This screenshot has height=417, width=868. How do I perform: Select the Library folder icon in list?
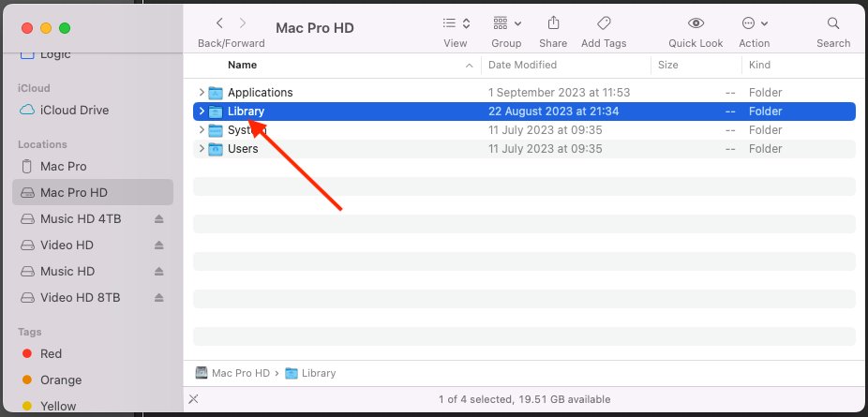tap(216, 112)
